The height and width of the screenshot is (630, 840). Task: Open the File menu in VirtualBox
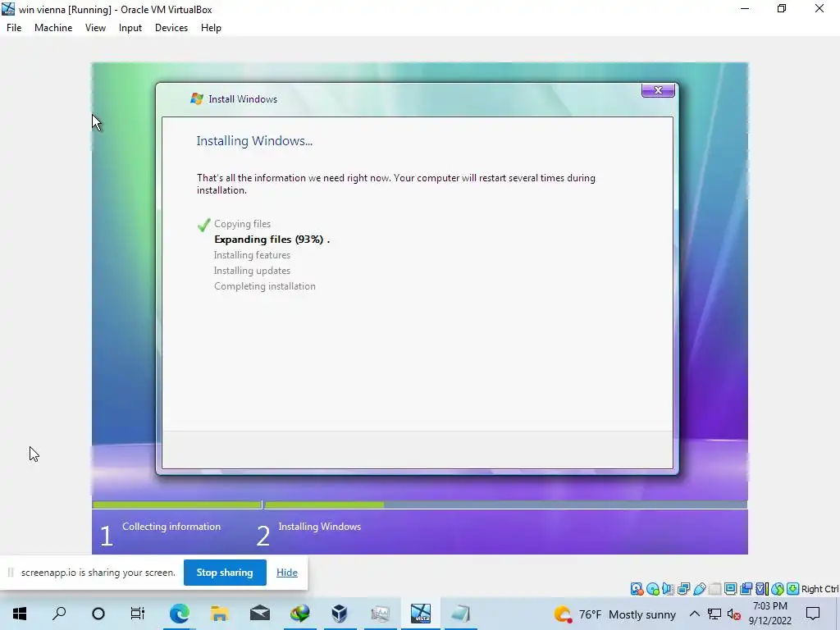click(14, 28)
